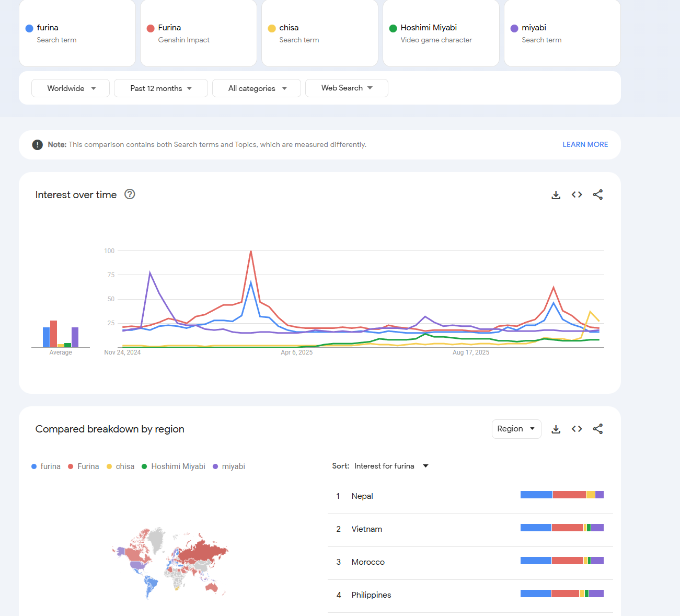Click the world map thumbnail
680x616 pixels.
pos(170,563)
